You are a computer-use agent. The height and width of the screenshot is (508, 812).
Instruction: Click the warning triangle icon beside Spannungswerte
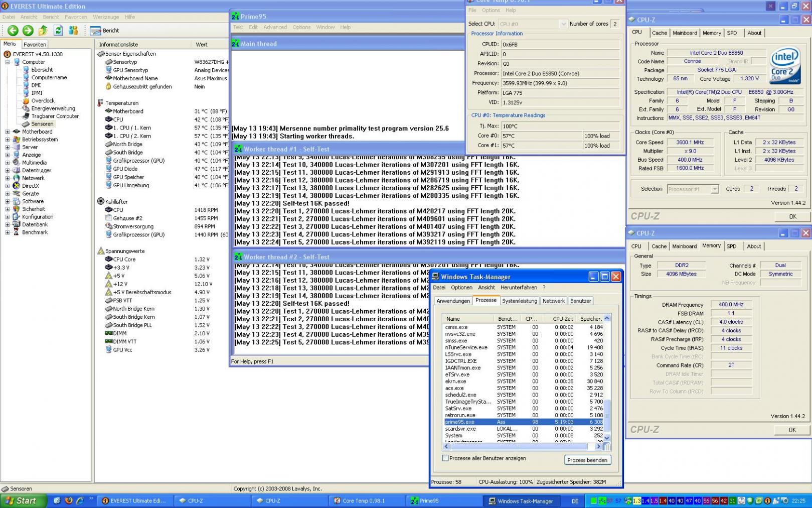[100, 251]
